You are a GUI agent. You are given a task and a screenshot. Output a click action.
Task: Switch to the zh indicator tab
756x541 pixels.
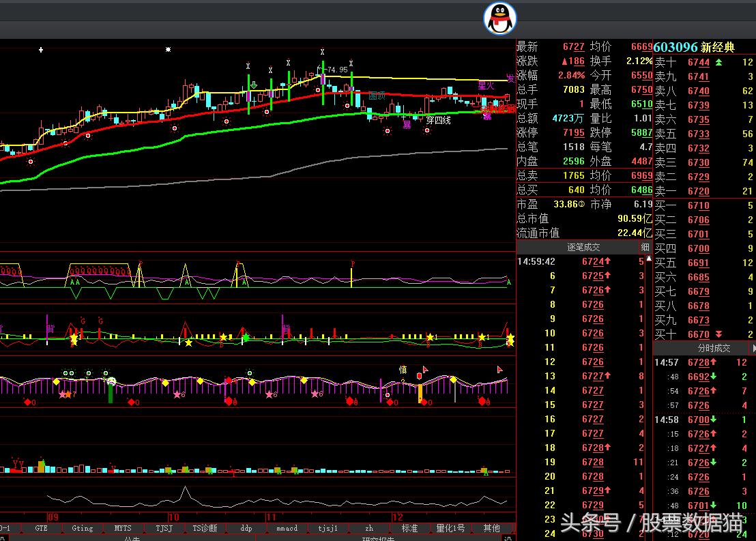pyautogui.click(x=369, y=529)
